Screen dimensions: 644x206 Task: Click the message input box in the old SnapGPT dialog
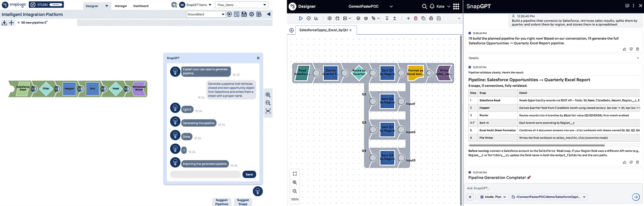pos(205,175)
